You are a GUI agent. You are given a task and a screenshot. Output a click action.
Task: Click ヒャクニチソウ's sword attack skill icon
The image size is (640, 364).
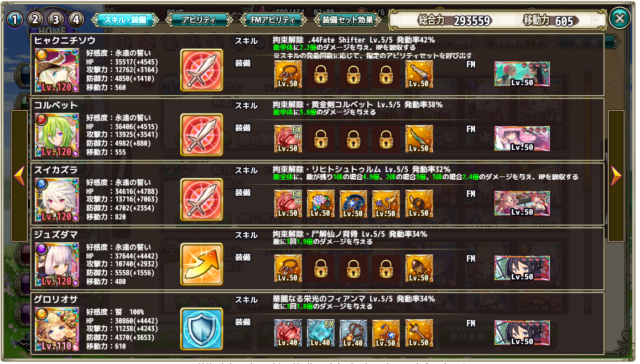pyautogui.click(x=202, y=70)
